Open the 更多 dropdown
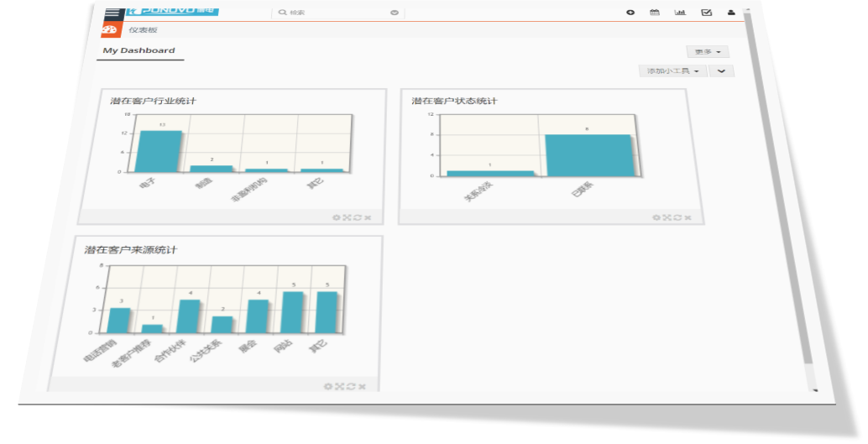The height and width of the screenshot is (444, 868). pos(708,51)
